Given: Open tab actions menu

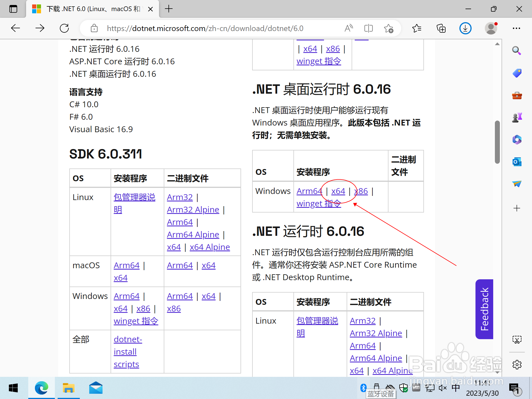Looking at the screenshot, I should [x=13, y=9].
